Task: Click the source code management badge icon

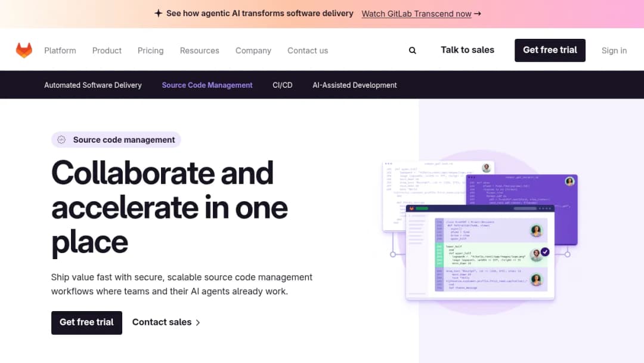Action: 61,140
